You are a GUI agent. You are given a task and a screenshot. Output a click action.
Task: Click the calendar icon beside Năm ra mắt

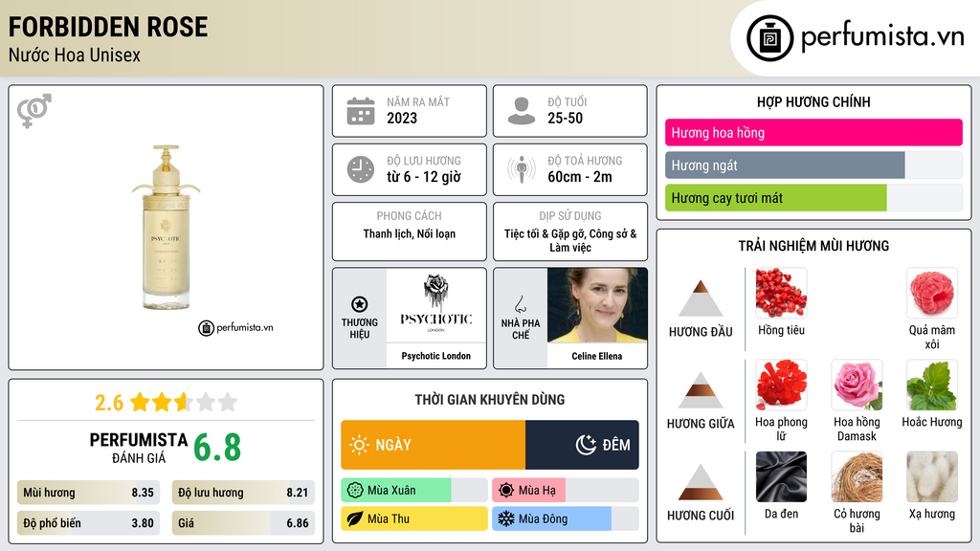(361, 111)
